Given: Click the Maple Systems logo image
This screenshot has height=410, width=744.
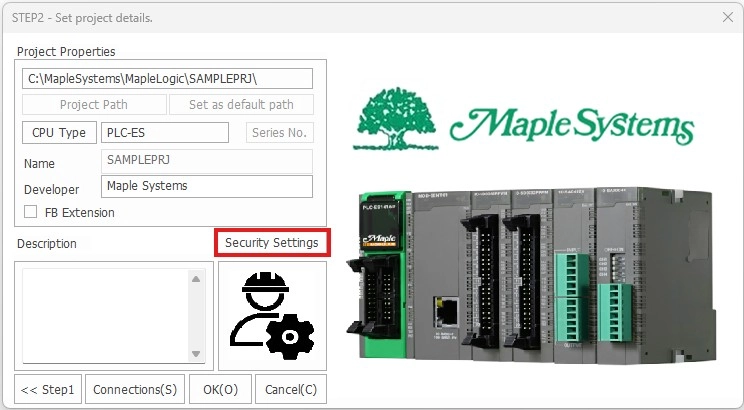Looking at the screenshot, I should click(523, 119).
